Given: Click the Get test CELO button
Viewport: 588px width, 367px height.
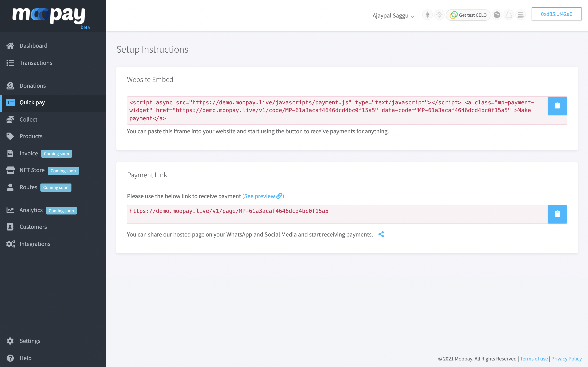Looking at the screenshot, I should click(468, 15).
